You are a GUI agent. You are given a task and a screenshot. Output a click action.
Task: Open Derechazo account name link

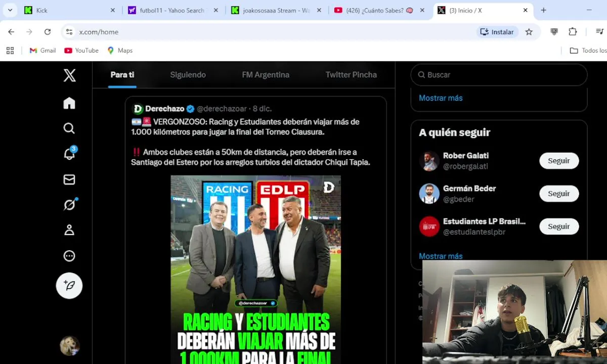pos(164,109)
